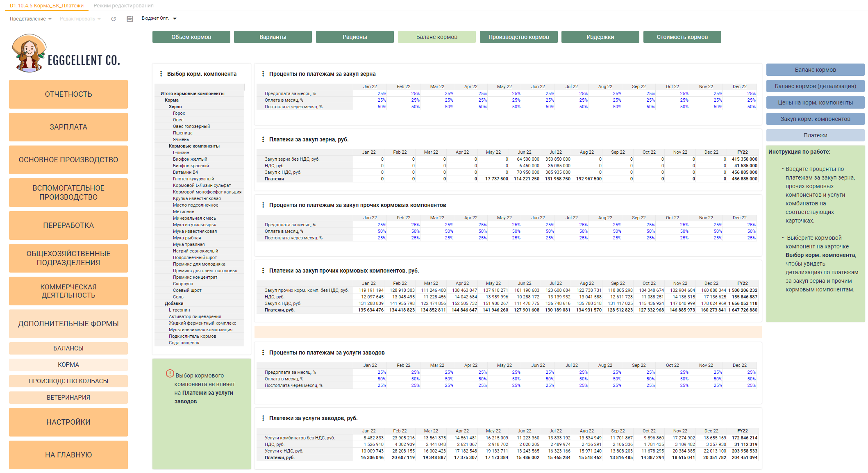Viewport: 868px width, 473px height.
Task: Open kebab menu of Платежи за закуп зерна
Action: 263,139
